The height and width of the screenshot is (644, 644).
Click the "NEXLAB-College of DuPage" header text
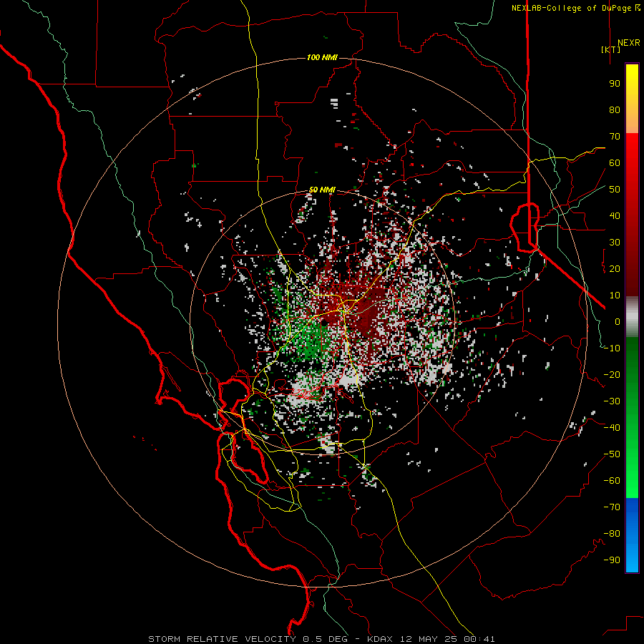point(571,8)
